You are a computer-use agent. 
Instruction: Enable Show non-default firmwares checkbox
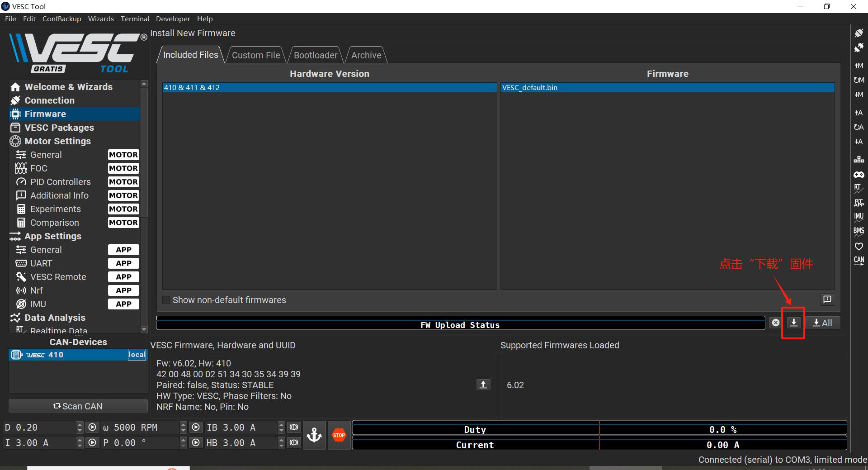tap(166, 300)
